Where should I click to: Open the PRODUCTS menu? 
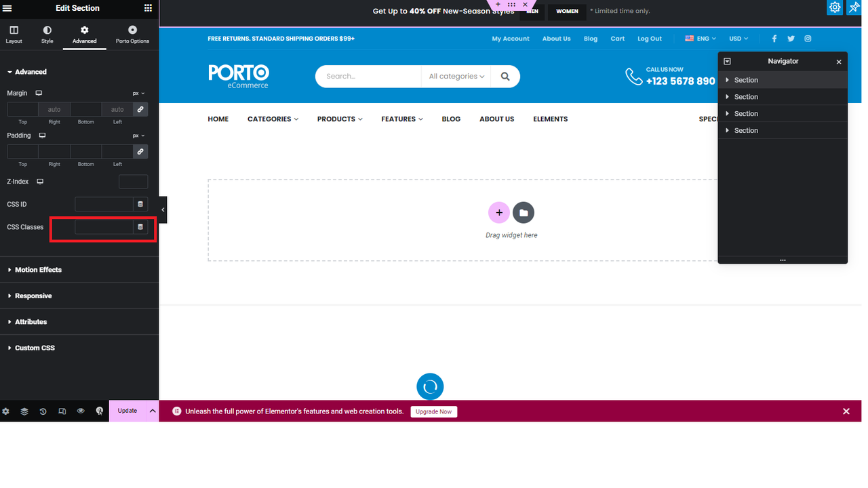(340, 119)
